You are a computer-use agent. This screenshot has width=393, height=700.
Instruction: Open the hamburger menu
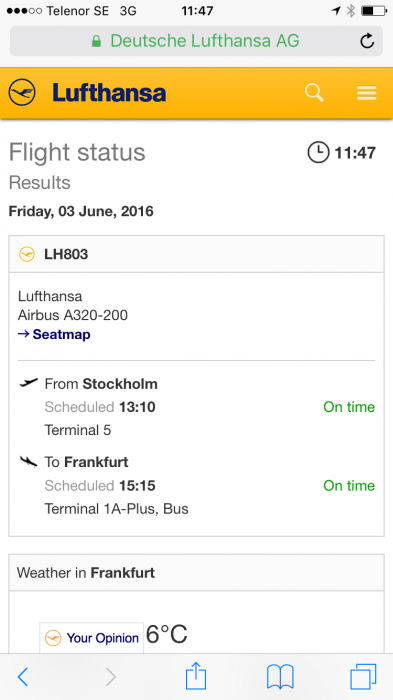coord(367,93)
